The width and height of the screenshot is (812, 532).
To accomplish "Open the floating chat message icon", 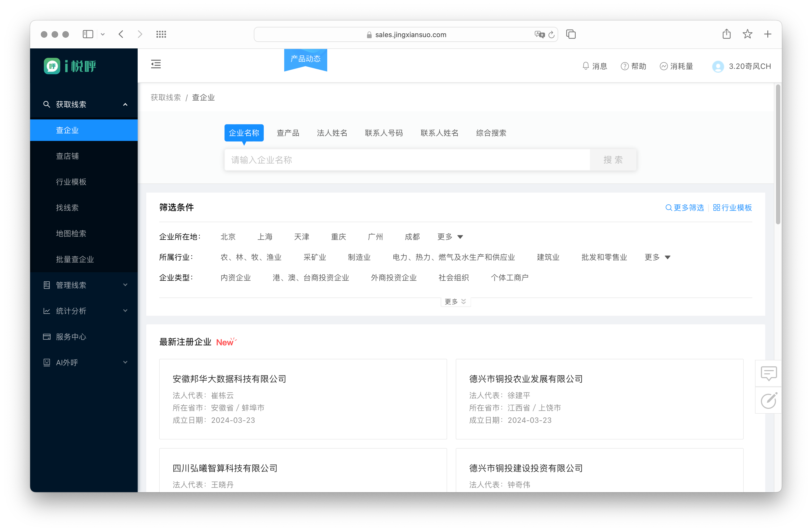I will point(768,373).
